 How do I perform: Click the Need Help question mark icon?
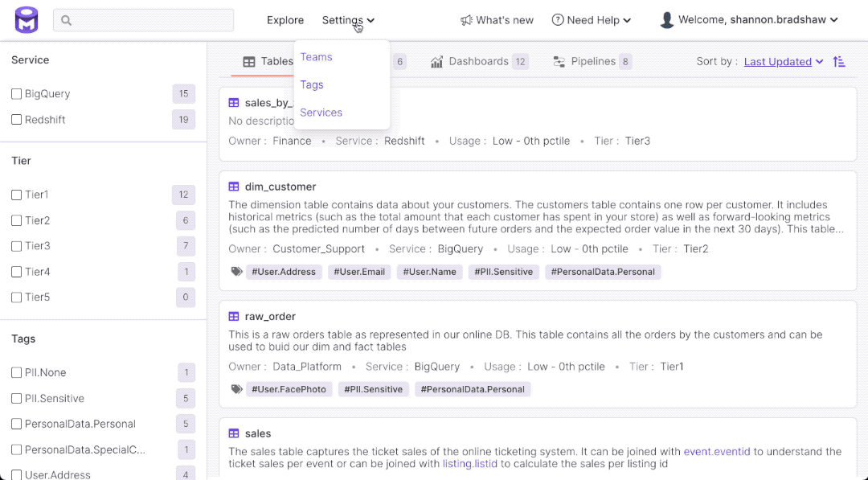(558, 20)
